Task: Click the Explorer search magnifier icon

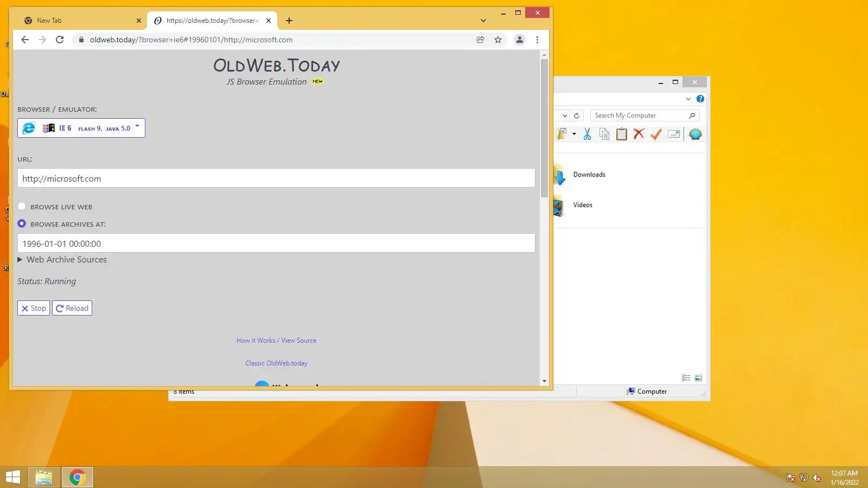Action: pos(692,115)
